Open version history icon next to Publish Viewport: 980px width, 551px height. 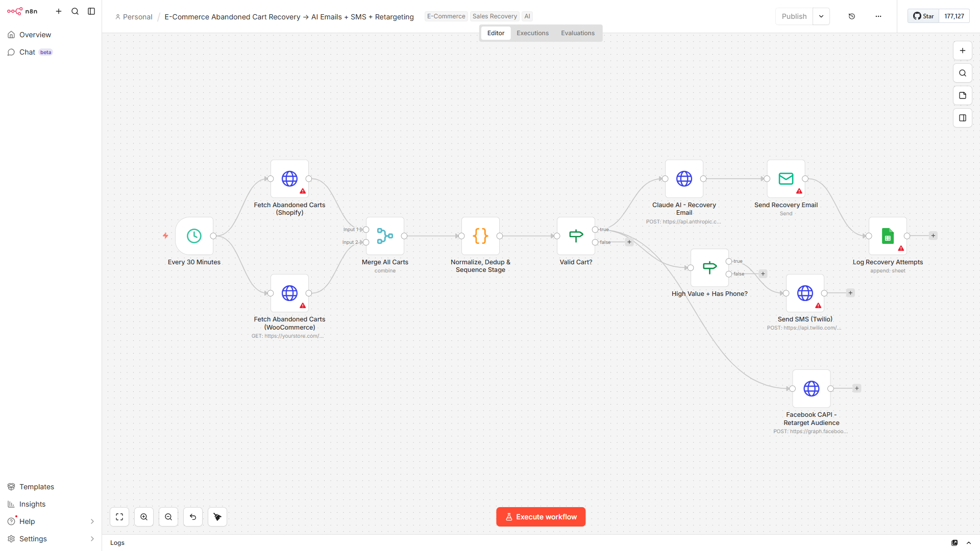851,16
